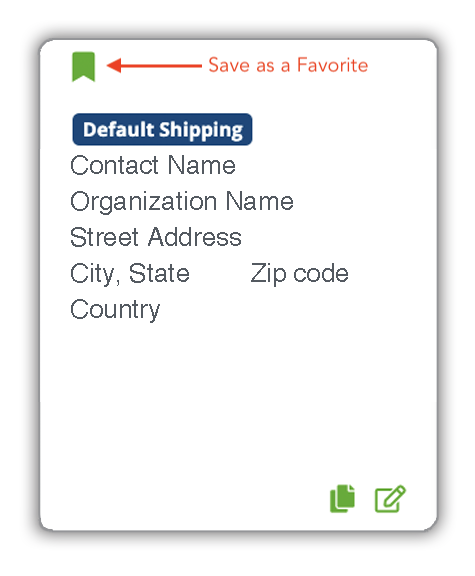
Task: Click the 'City, State' text
Action: point(130,274)
